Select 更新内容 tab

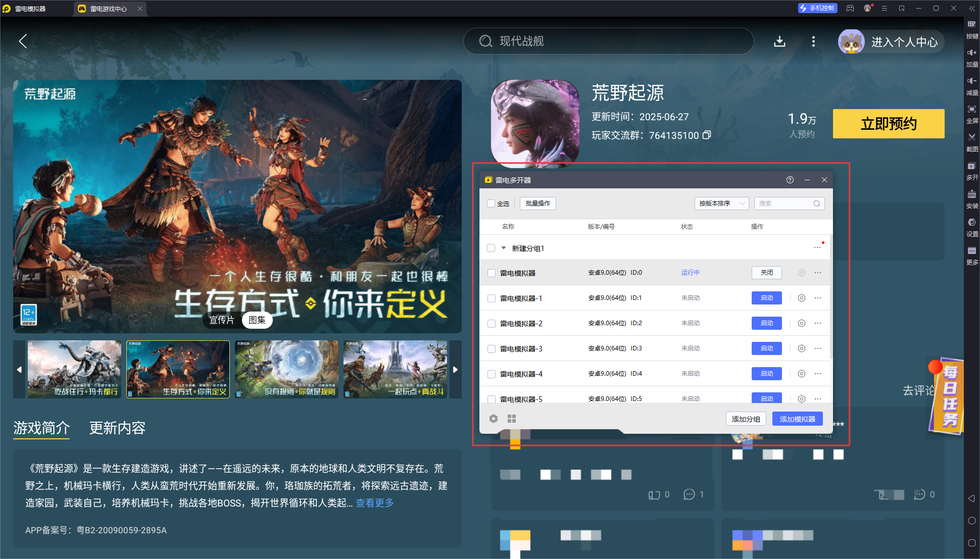(x=117, y=428)
